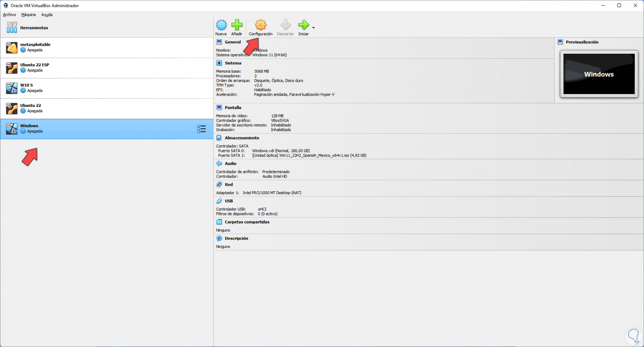Image resolution: width=644 pixels, height=347 pixels.
Task: Click the Intel PRO/1000 MT Desktop adapter text
Action: 272,193
